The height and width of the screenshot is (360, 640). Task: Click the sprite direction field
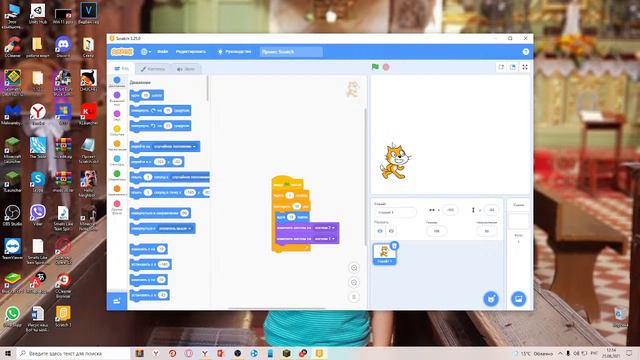[x=487, y=231]
